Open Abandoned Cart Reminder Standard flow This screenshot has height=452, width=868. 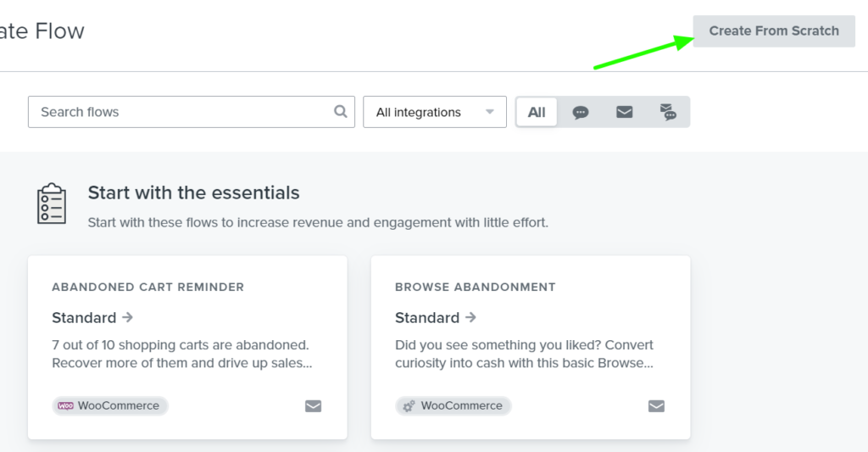click(x=92, y=317)
